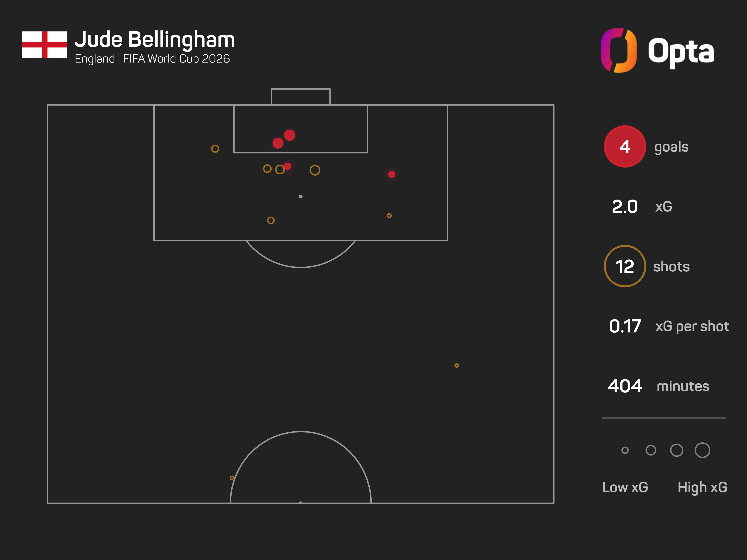
Task: Click the Opta logo icon
Action: [x=619, y=50]
